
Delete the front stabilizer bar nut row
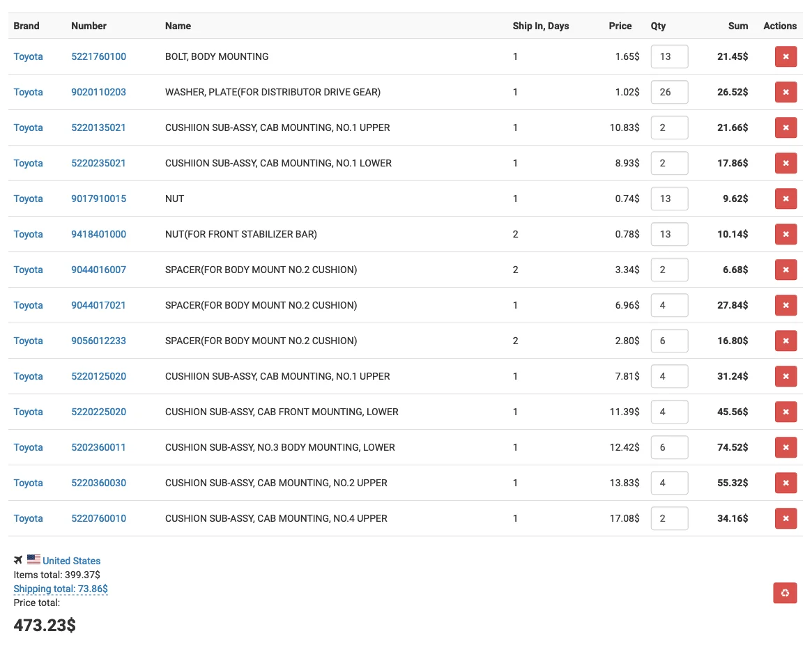(786, 234)
